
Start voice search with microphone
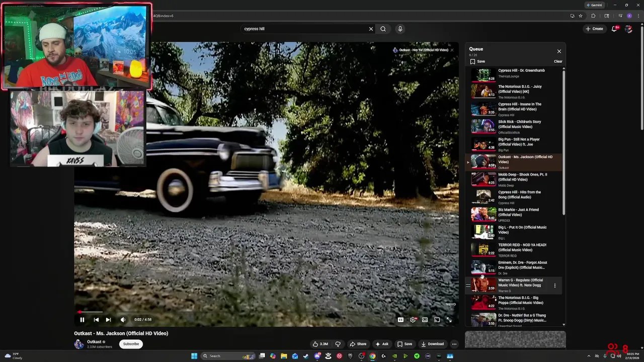(400, 29)
